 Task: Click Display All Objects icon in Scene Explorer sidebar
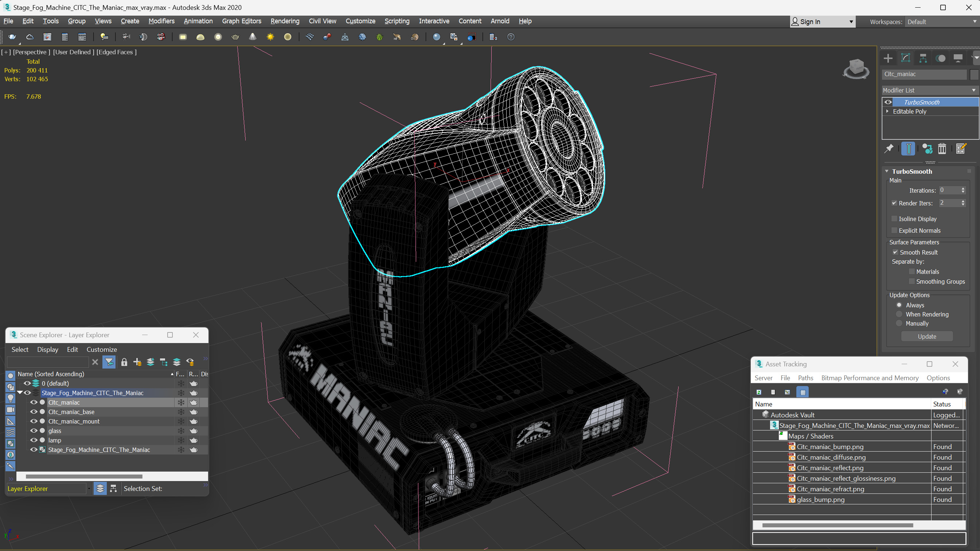tap(11, 376)
